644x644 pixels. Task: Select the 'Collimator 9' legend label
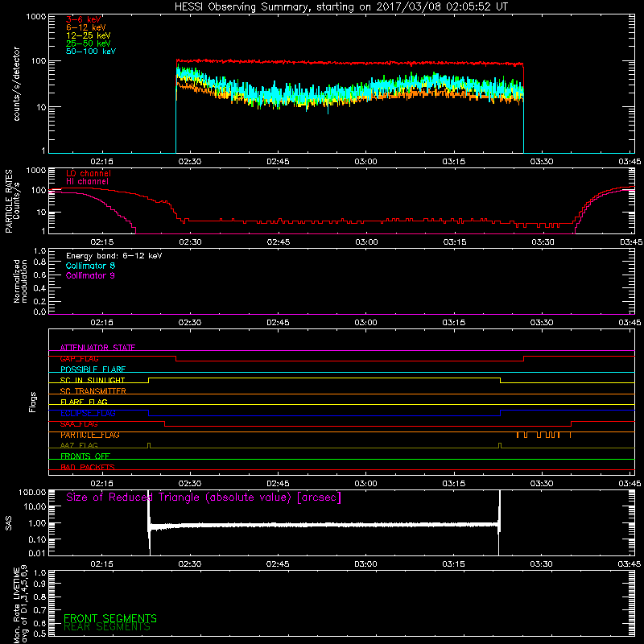pyautogui.click(x=90, y=275)
